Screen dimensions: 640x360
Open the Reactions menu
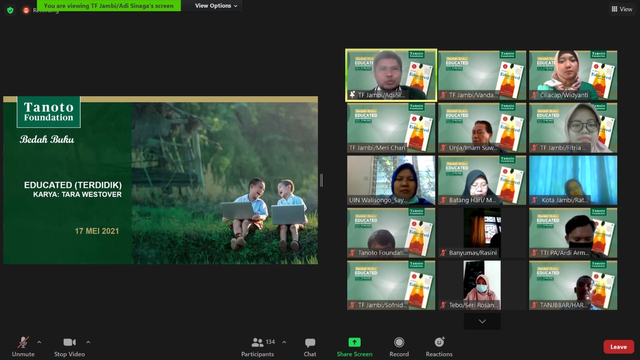[439, 347]
